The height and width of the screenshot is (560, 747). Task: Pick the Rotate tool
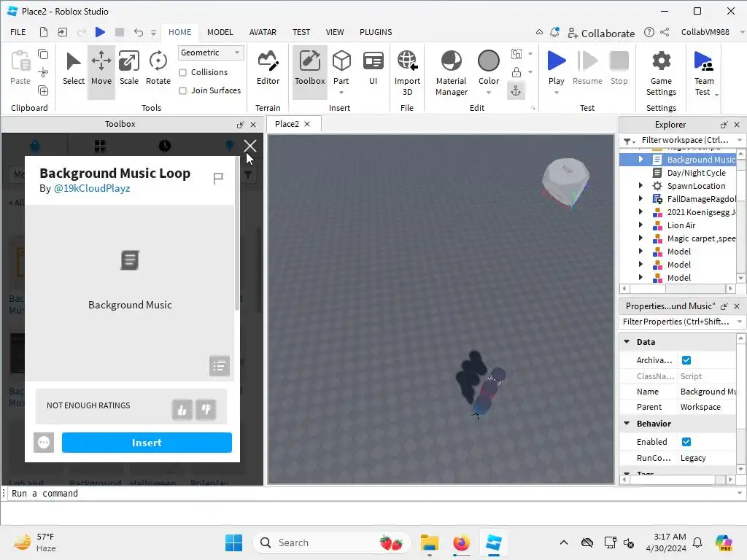tap(158, 71)
